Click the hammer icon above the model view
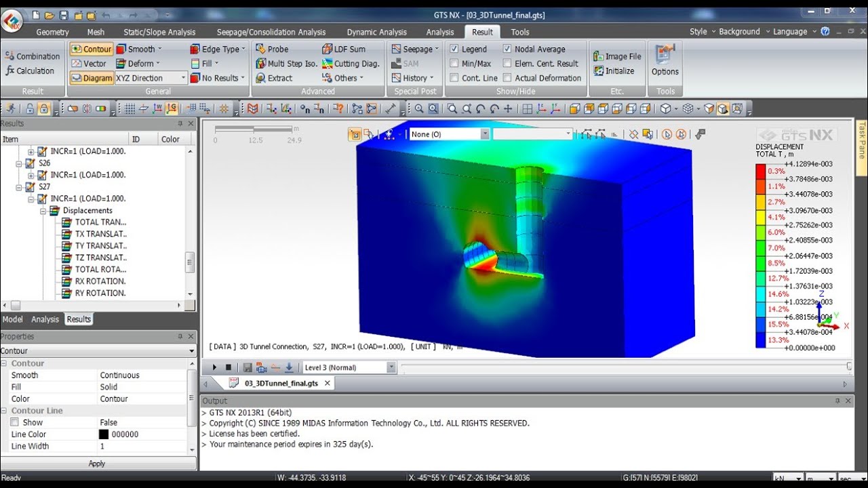Screen dimensions: 868x488 click(x=701, y=134)
